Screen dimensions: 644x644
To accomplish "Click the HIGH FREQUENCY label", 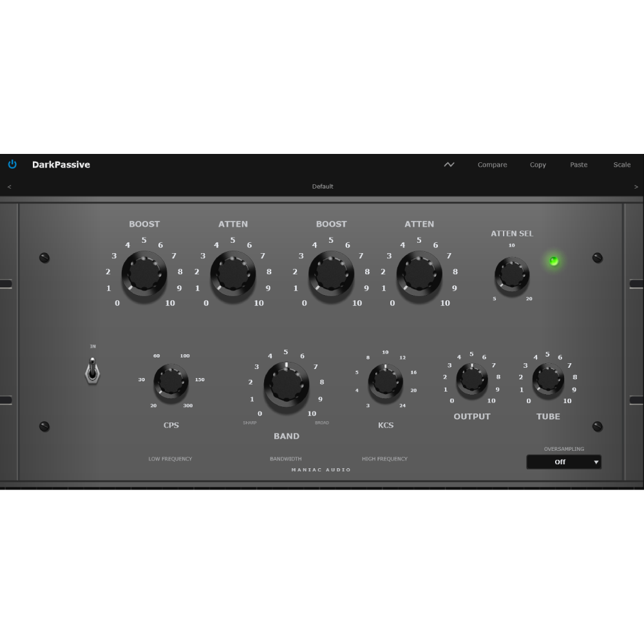I will (384, 459).
